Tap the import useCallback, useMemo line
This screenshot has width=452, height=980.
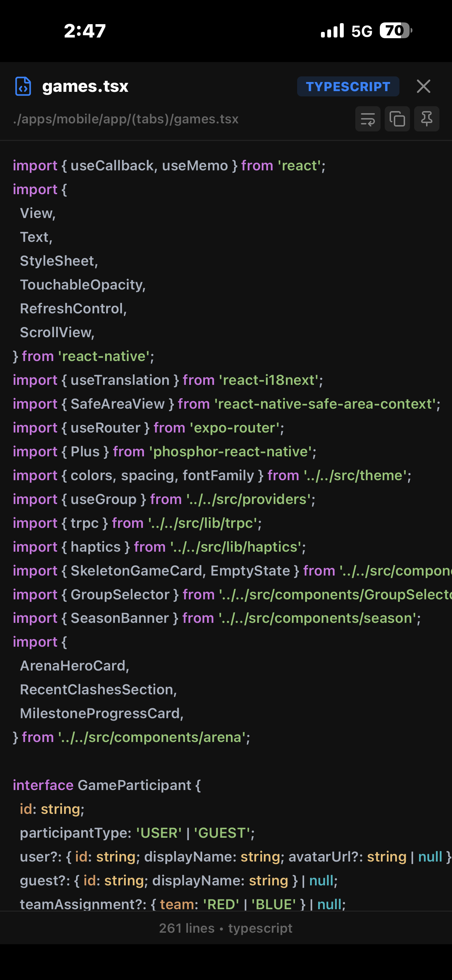point(169,165)
